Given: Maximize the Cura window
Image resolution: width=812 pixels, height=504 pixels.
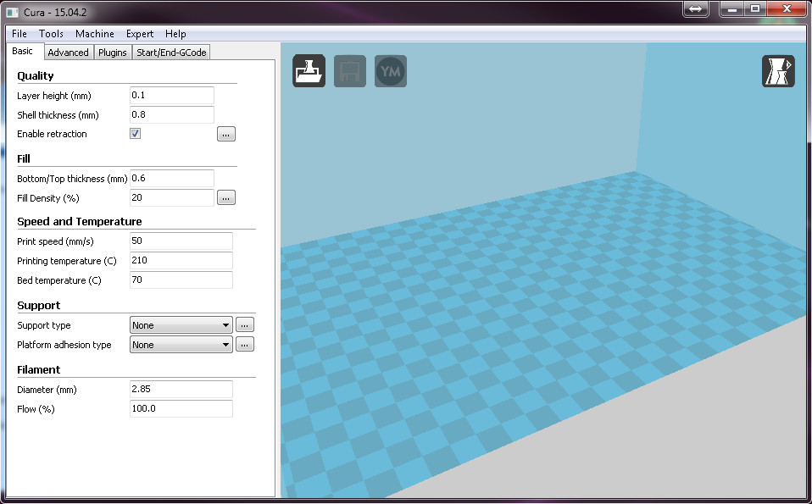Looking at the screenshot, I should pos(755,8).
